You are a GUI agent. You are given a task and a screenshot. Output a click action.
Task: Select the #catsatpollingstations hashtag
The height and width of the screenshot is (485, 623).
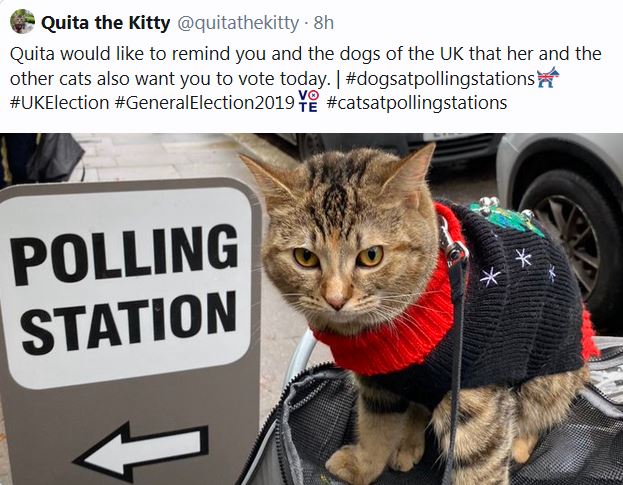(416, 102)
